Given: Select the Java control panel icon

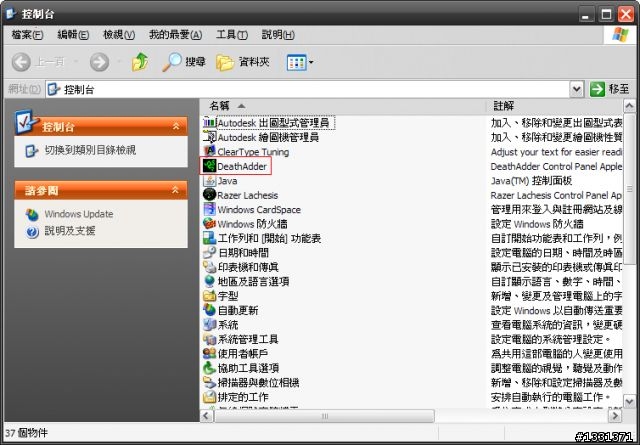Looking at the screenshot, I should click(x=209, y=180).
